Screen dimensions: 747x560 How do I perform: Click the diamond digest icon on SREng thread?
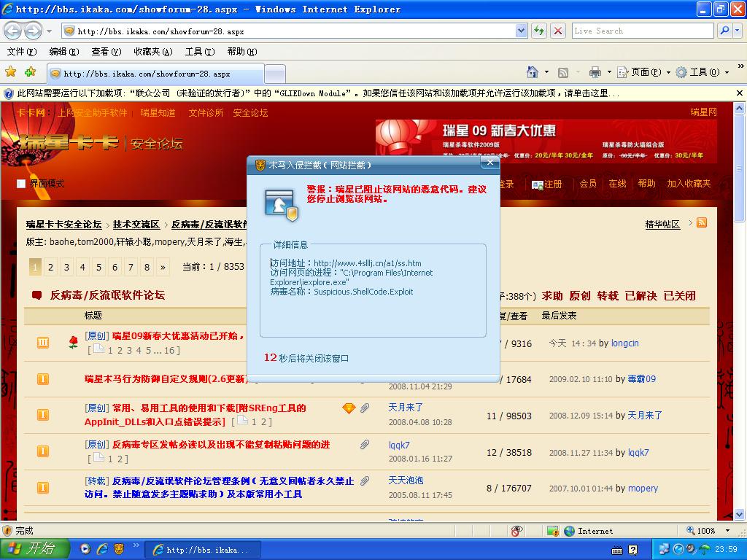point(349,408)
